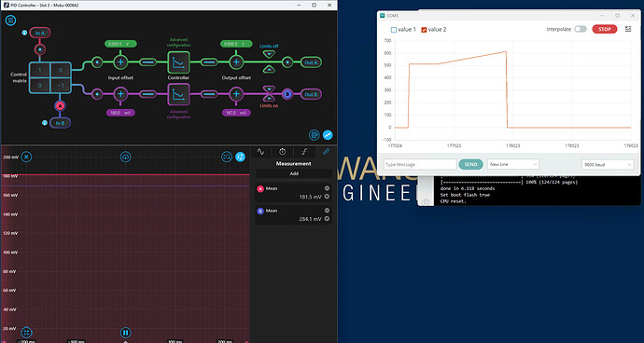Open the green upper limit arrow under Limits off
Viewport: 644px width, 343px height.
[269, 54]
